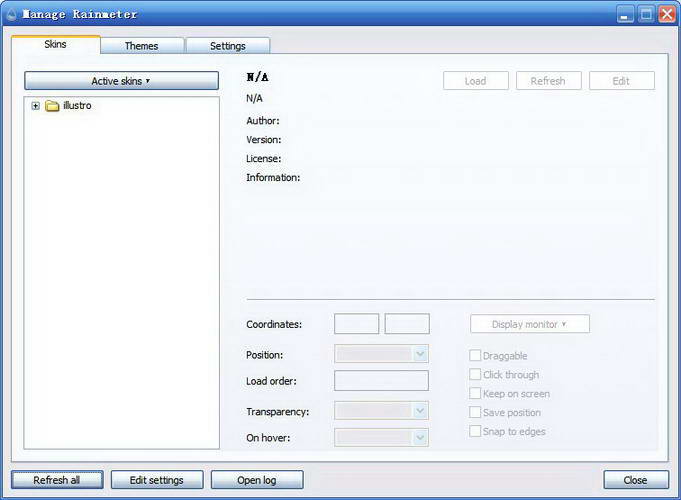Image resolution: width=681 pixels, height=500 pixels.
Task: Click the Version: label
Action: coord(264,139)
